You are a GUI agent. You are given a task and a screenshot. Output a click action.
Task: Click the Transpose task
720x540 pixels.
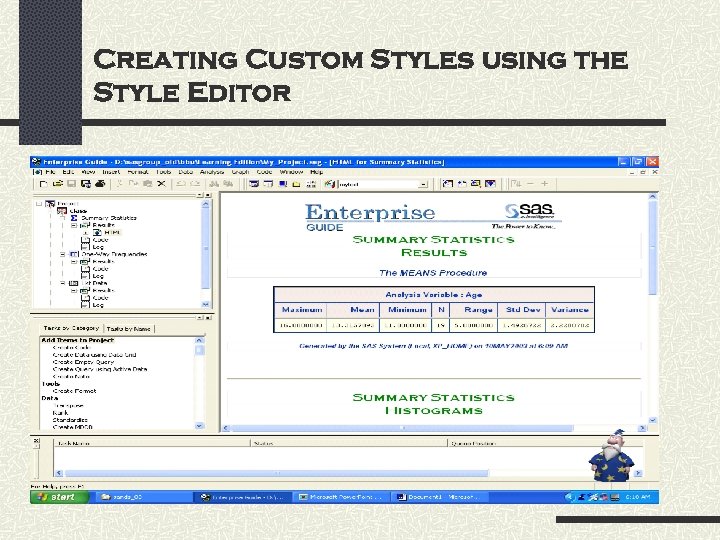pos(69,406)
